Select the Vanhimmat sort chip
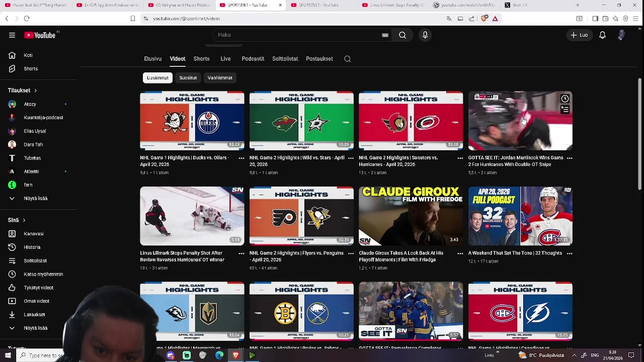This screenshot has height=362, width=644. click(x=220, y=78)
